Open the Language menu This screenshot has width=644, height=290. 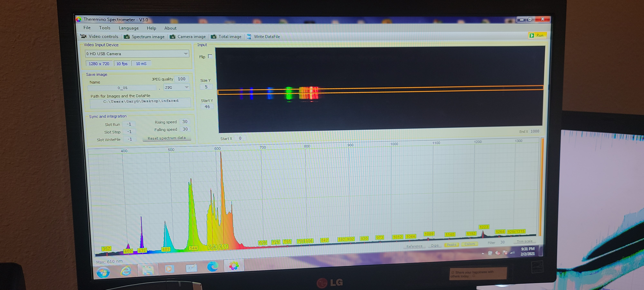tap(128, 28)
